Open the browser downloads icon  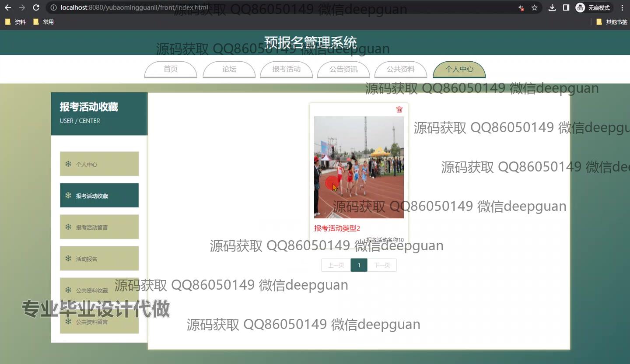552,7
